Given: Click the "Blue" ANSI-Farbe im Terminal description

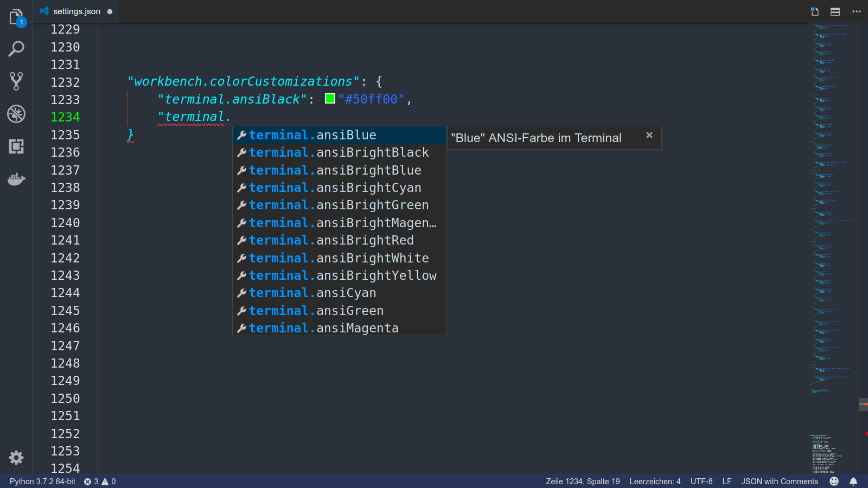Looking at the screenshot, I should tap(536, 138).
